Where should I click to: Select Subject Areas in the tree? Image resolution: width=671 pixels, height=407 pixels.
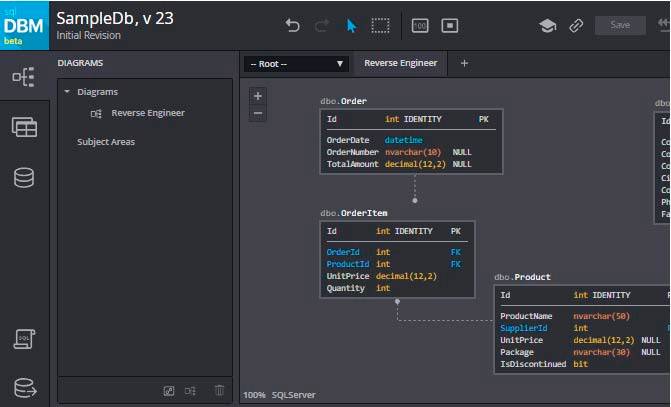106,142
